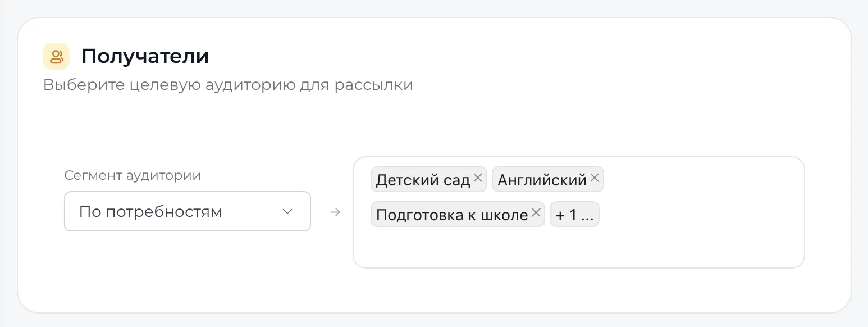868x327 pixels.
Task: Click the right arrow icon beside the dropdown
Action: point(335,212)
